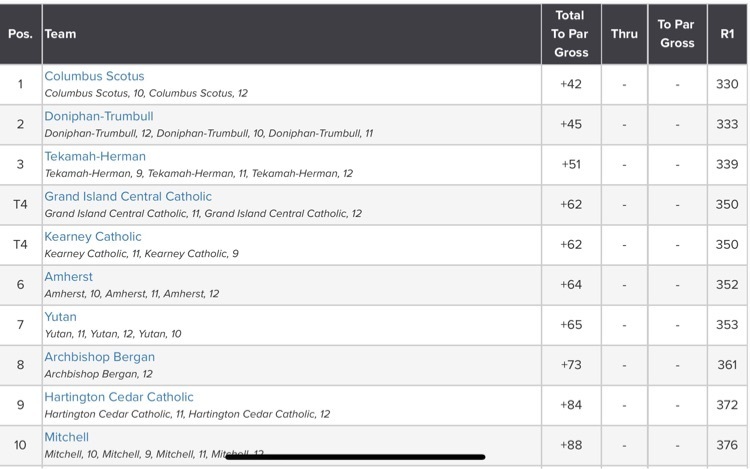Open Hartington Cedar Catholic team page

[x=119, y=397]
